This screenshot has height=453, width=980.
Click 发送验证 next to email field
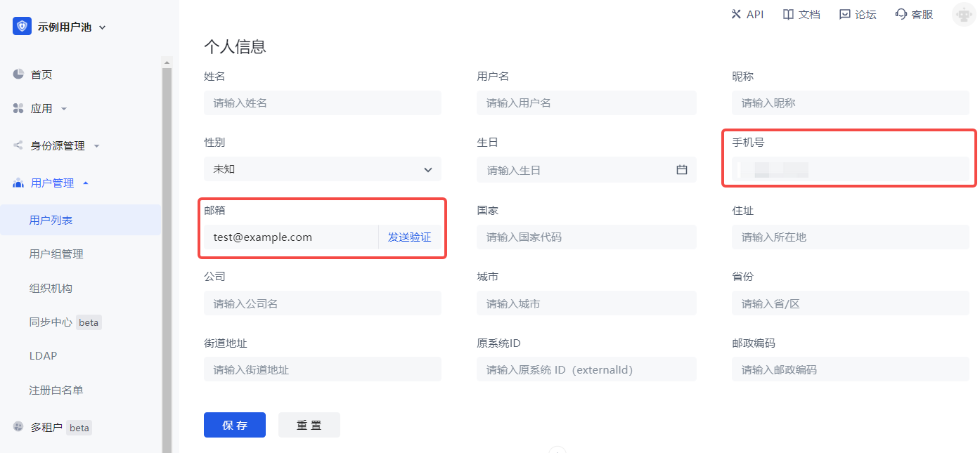(409, 237)
